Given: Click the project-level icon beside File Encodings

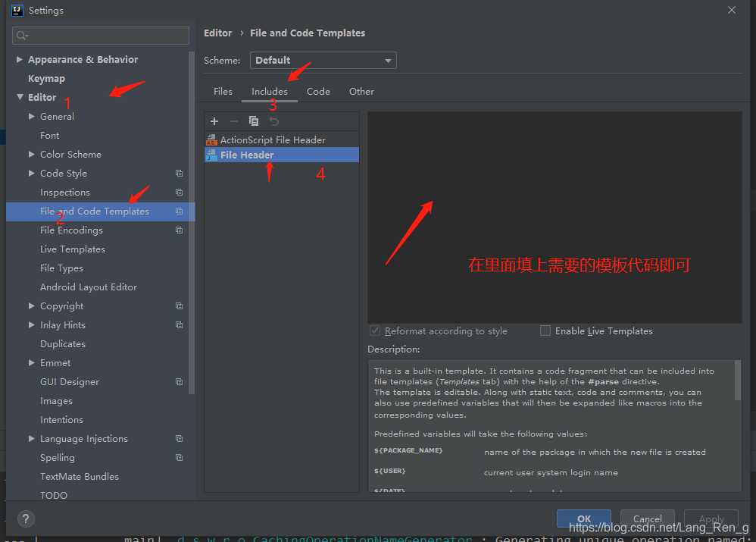Looking at the screenshot, I should (180, 230).
